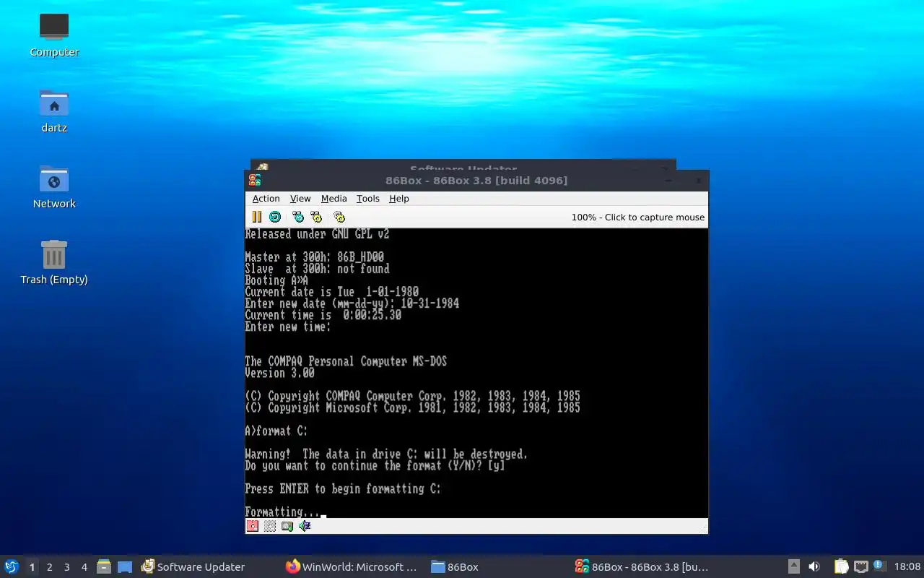Screen dimensions: 924x578
Task: Click the 18:08 clock
Action: click(x=907, y=567)
